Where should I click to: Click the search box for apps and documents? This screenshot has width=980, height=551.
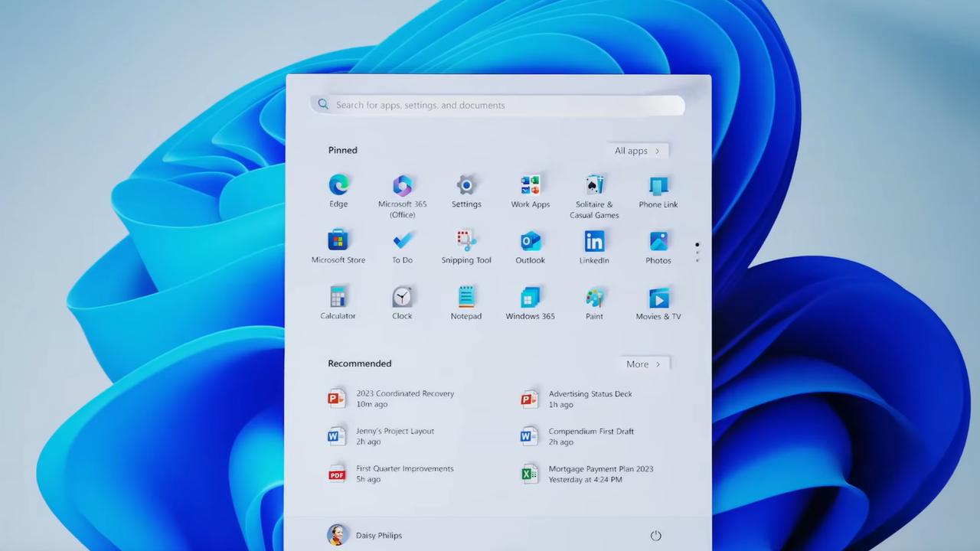tap(498, 105)
